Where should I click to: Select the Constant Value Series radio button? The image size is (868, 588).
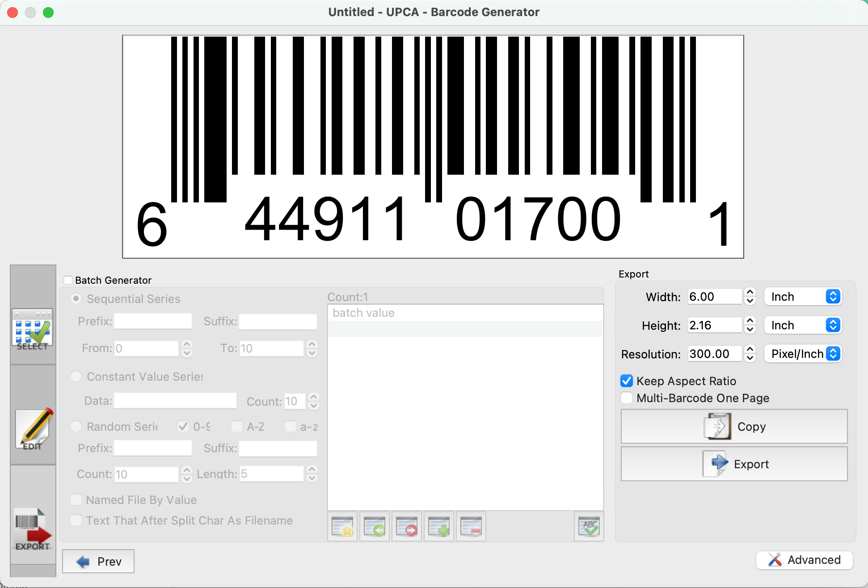[76, 376]
